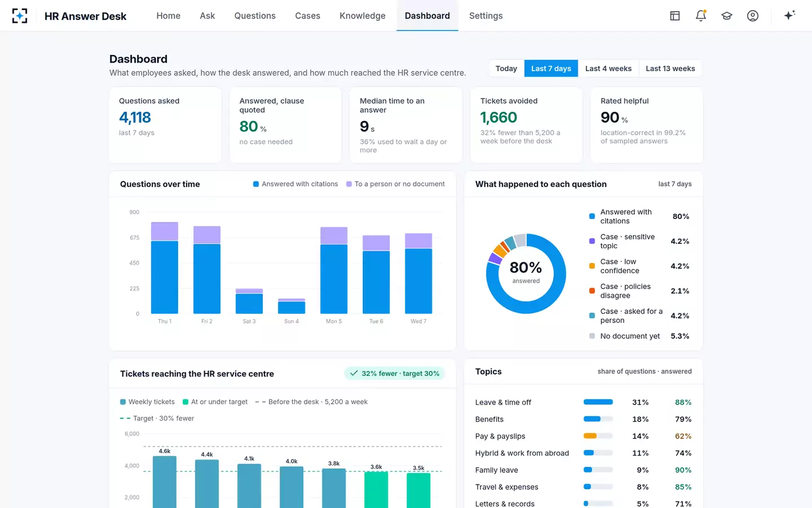Click the Tickets avoided 1,660 value

pos(498,117)
